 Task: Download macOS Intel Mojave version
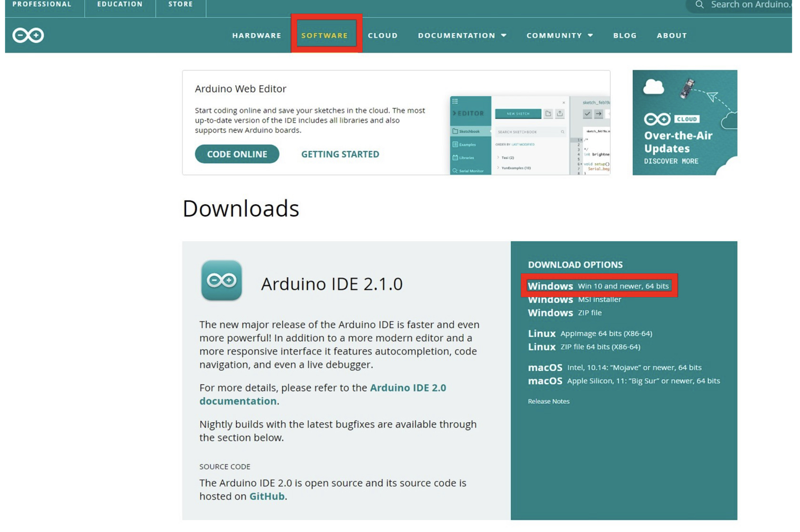click(x=615, y=367)
